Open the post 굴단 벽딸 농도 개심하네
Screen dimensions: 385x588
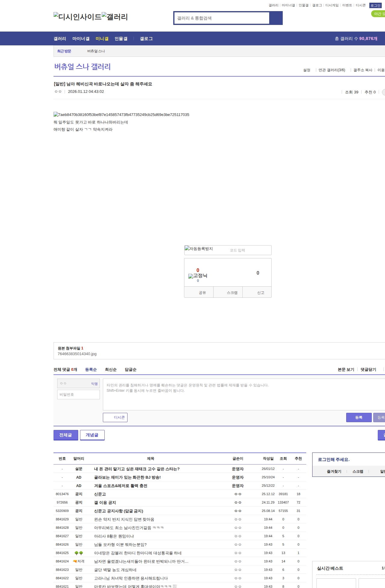tap(115, 570)
